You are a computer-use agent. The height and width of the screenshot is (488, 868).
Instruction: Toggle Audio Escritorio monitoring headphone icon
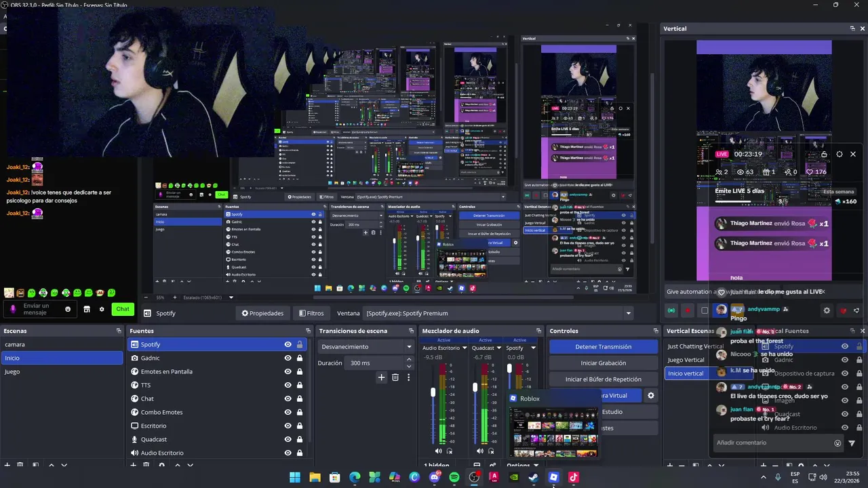pyautogui.click(x=449, y=451)
